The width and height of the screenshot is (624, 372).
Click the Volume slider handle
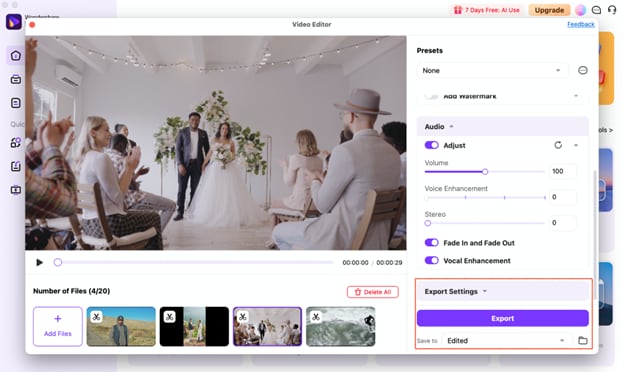point(485,172)
